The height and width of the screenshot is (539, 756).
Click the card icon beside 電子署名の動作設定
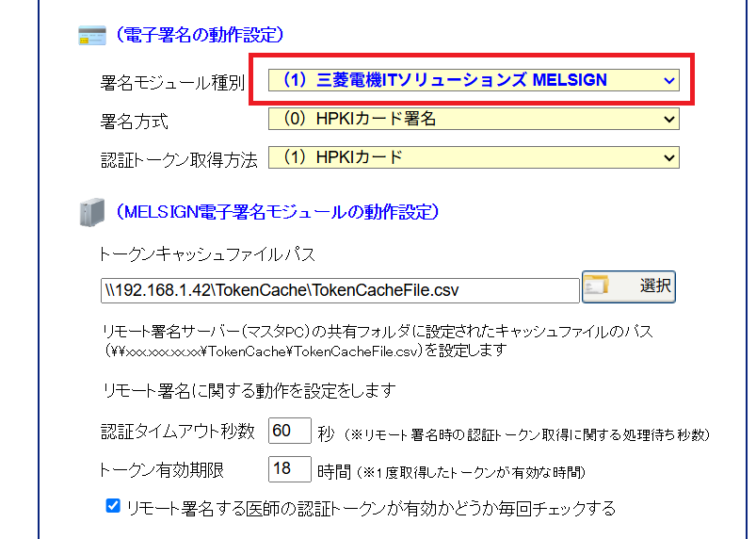click(x=92, y=36)
